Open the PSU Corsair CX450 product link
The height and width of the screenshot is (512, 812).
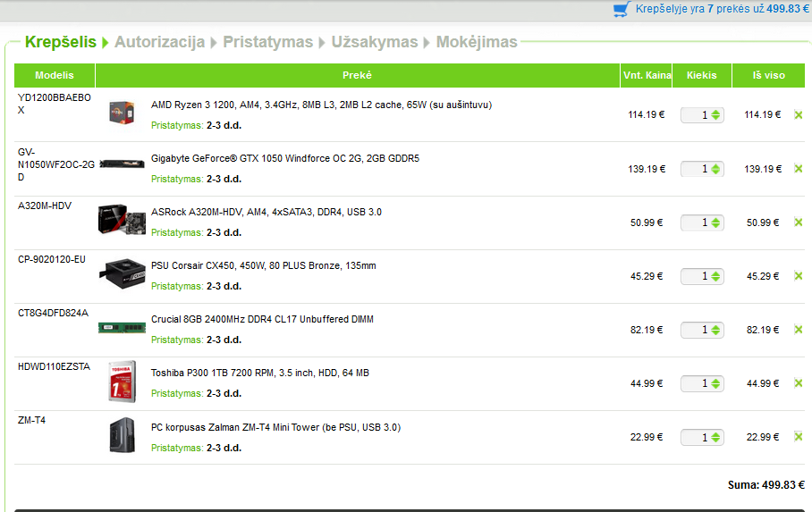(x=263, y=265)
